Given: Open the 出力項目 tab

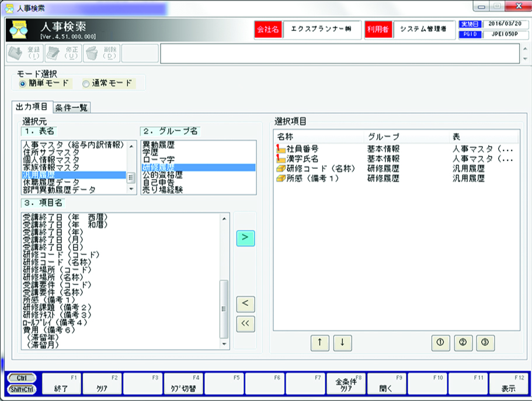Looking at the screenshot, I should (32, 107).
